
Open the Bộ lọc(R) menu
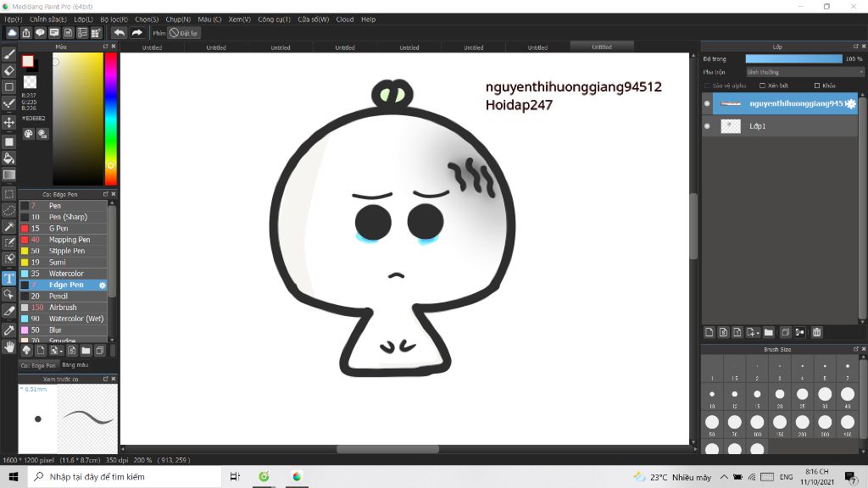coord(114,19)
